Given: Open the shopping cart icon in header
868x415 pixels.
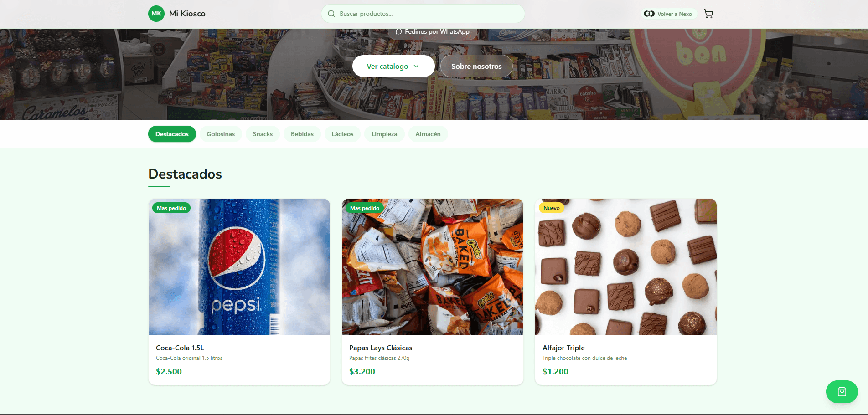Looking at the screenshot, I should click(x=708, y=14).
